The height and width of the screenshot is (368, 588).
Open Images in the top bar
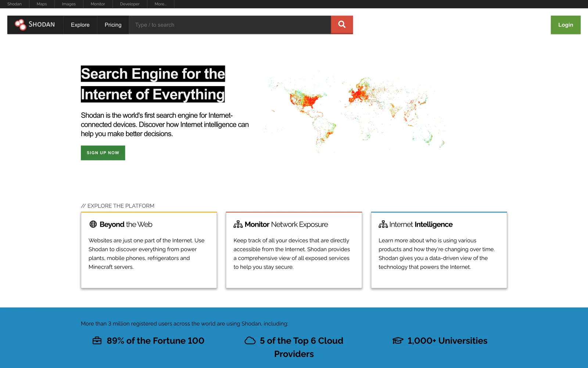69,4
